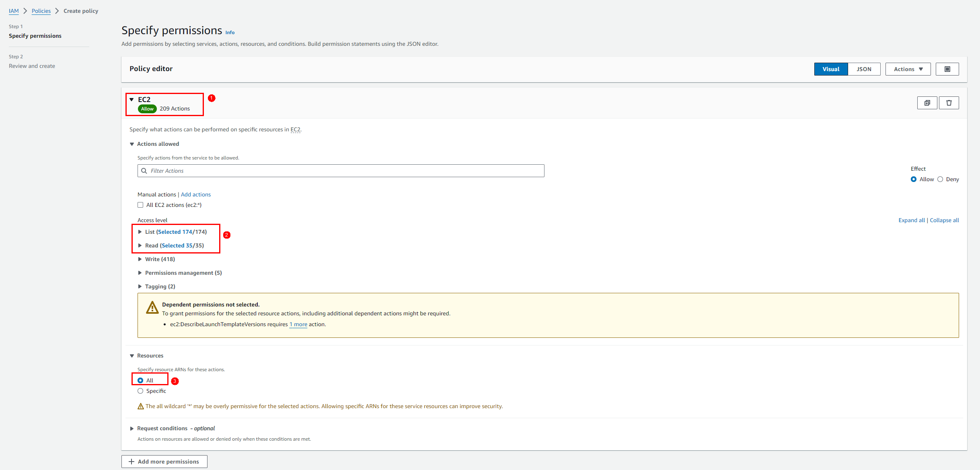Image resolution: width=980 pixels, height=470 pixels.
Task: Select the Specific resources radio button
Action: pos(140,391)
